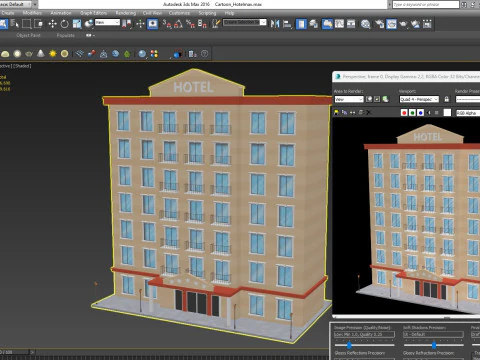
Task: Open the Viewport Quad 4 dropdown
Action: [x=419, y=99]
